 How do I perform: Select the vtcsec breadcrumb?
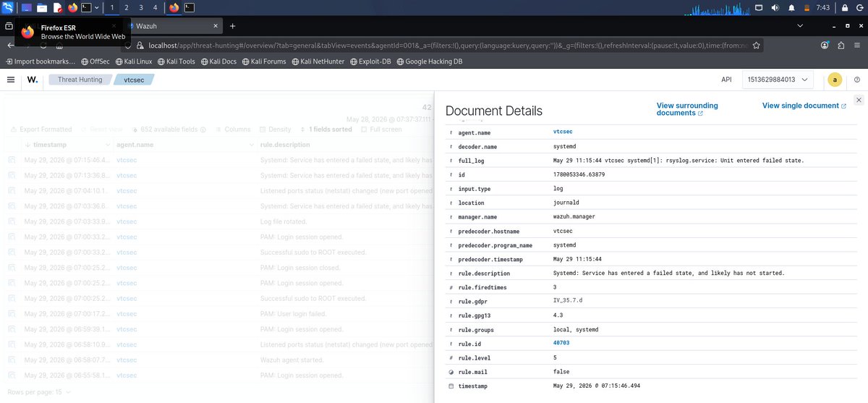click(x=134, y=80)
